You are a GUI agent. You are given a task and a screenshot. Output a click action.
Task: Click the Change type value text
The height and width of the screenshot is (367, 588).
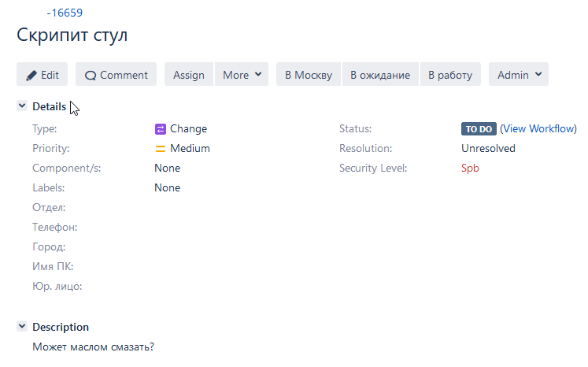click(x=189, y=128)
